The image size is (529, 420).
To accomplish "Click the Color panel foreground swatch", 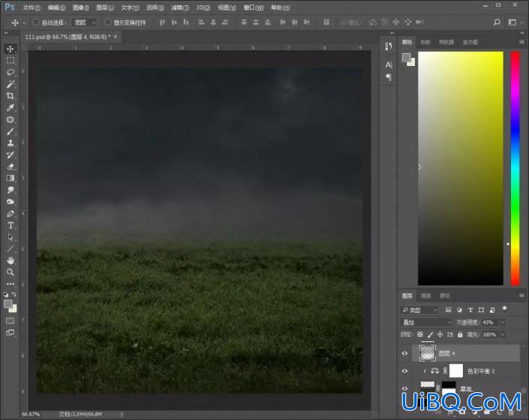I will click(406, 58).
